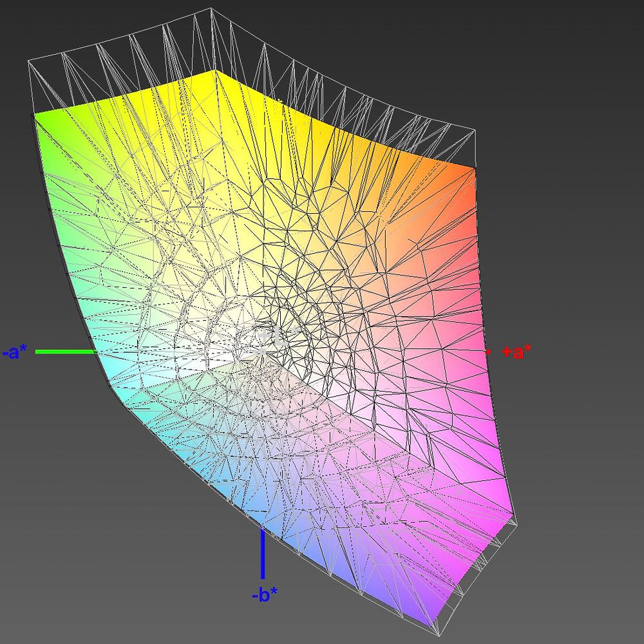This screenshot has width=644, height=644.
Task: Click the green -a* axis line
Action: click(x=66, y=352)
